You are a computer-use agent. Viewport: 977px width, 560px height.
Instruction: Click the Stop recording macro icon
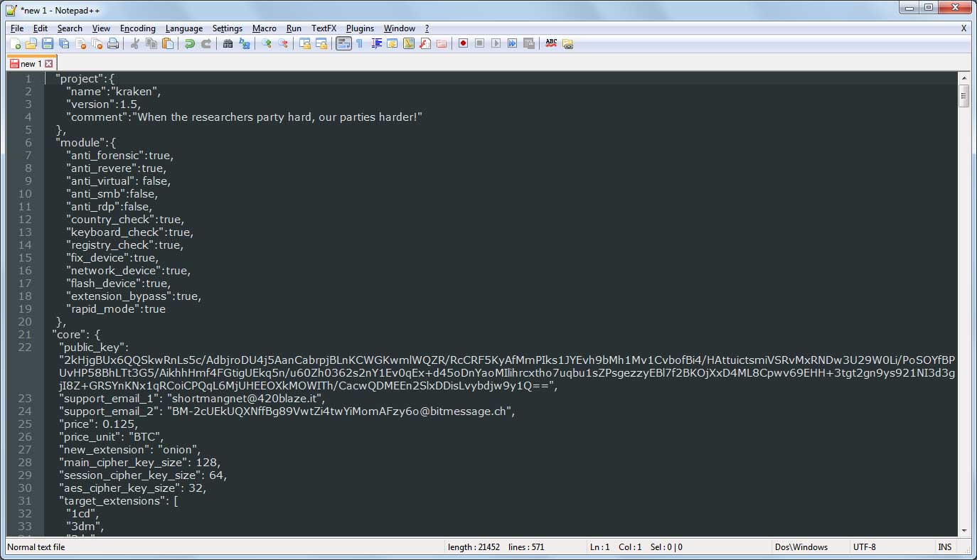coord(479,43)
